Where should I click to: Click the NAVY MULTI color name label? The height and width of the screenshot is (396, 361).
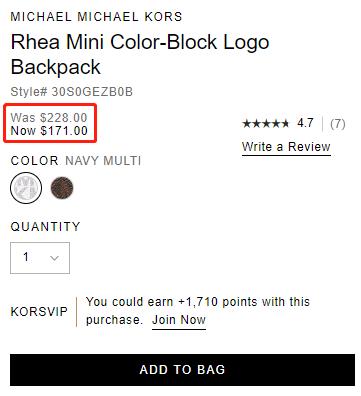click(x=103, y=161)
